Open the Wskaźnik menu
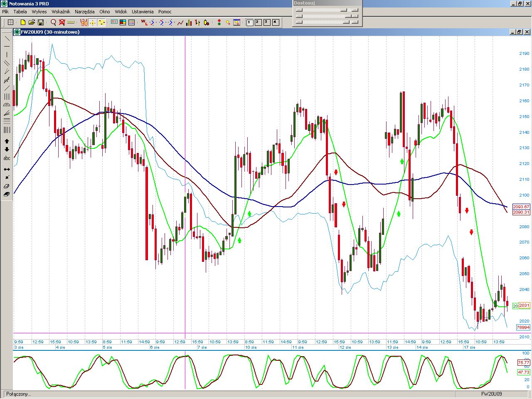Viewport: 532px width, 399px height. (x=61, y=12)
